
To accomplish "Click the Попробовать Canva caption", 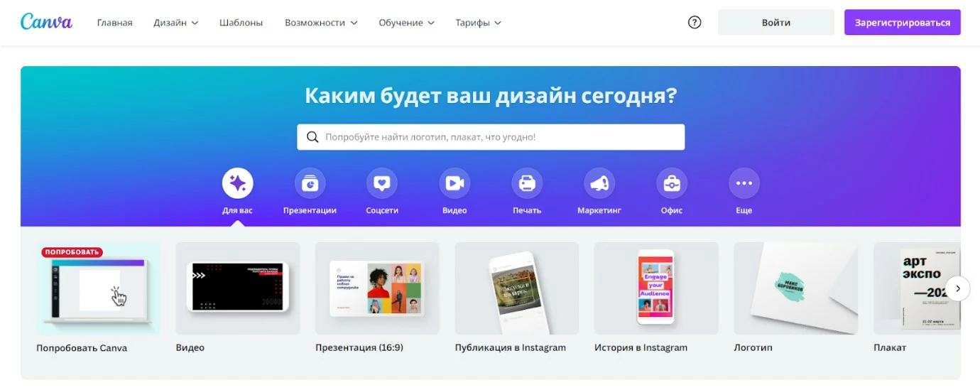I will point(82,348).
